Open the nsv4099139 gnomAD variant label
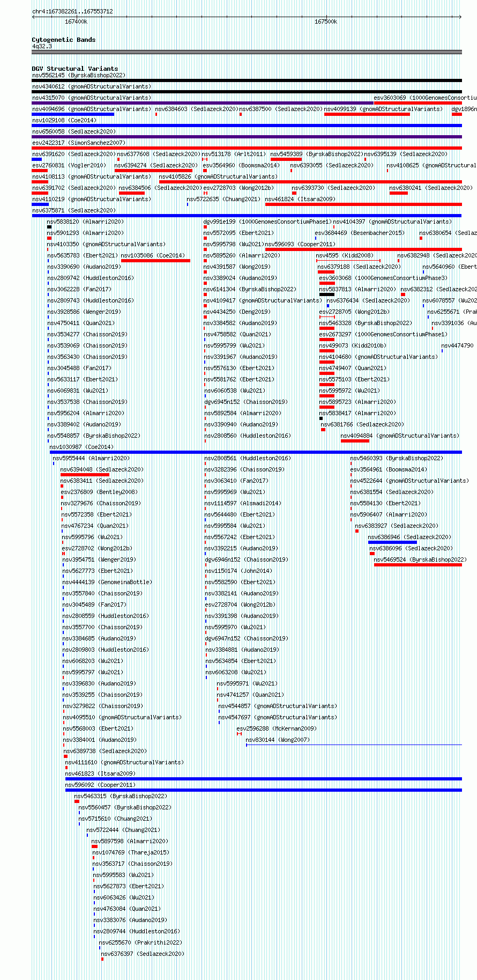The height and width of the screenshot is (980, 477). coord(383,109)
